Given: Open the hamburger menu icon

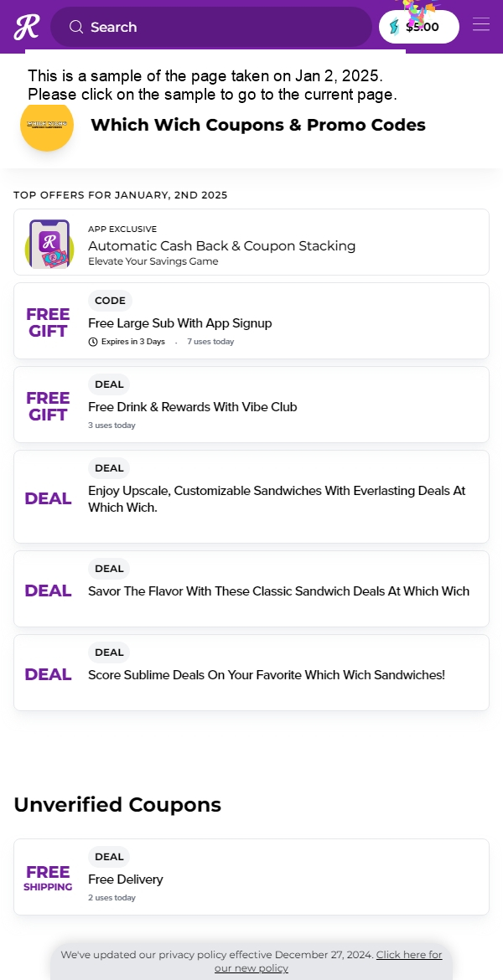Looking at the screenshot, I should [x=481, y=24].
